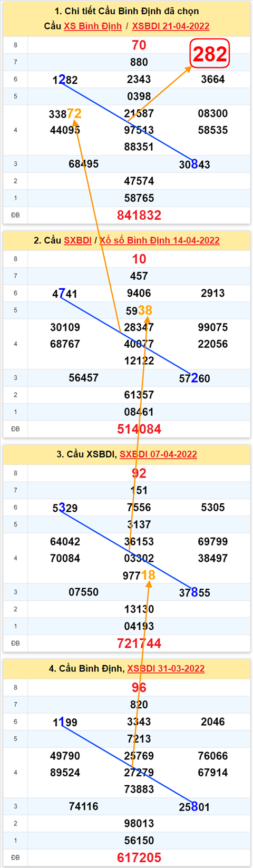
Task: Click special prize number 721744
Action: 139,643
